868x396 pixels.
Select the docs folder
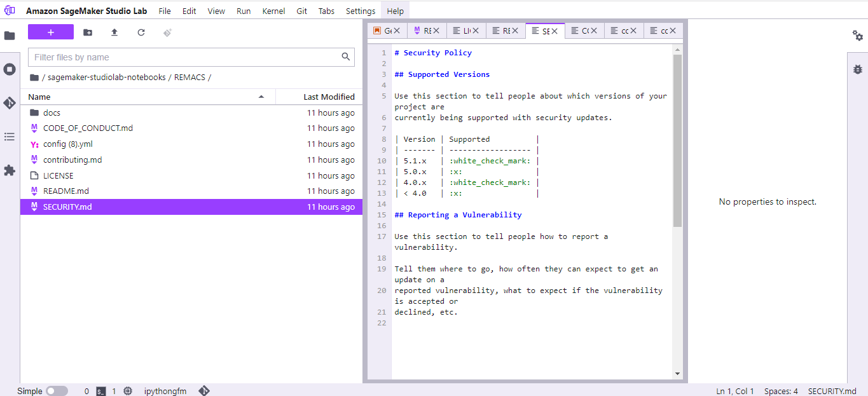coord(191,113)
